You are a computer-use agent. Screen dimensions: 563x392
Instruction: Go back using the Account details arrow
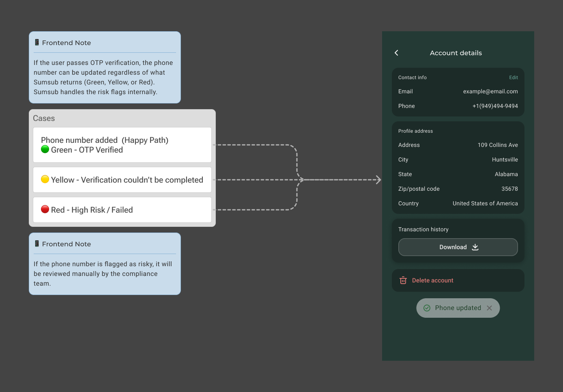pyautogui.click(x=396, y=53)
